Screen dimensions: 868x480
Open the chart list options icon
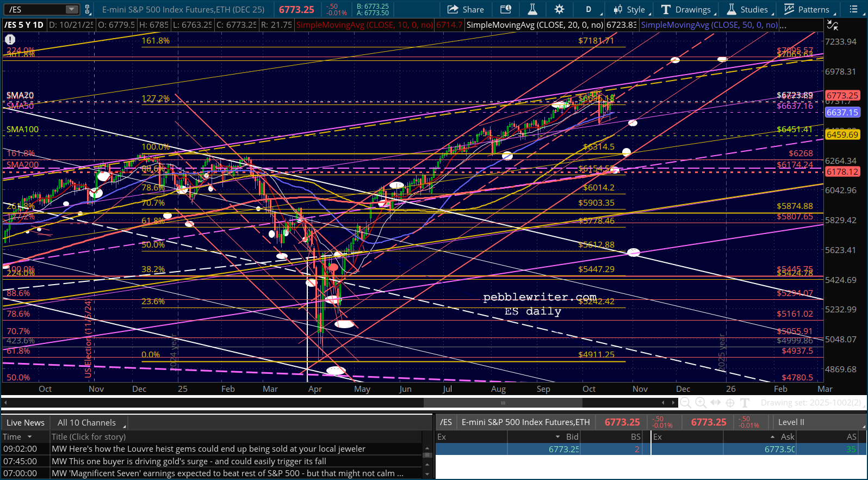coord(853,9)
